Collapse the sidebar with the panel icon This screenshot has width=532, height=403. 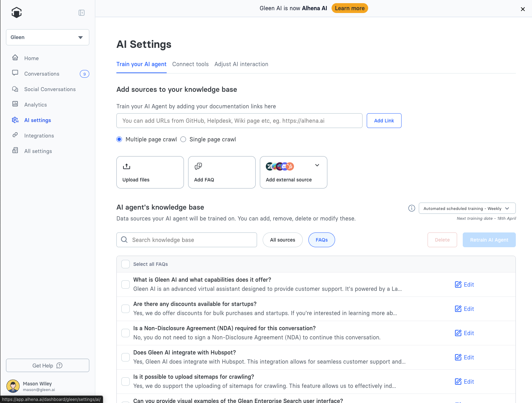(82, 13)
